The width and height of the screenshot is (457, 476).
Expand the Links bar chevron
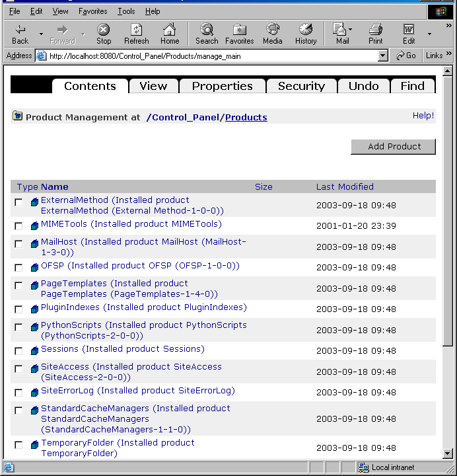449,54
